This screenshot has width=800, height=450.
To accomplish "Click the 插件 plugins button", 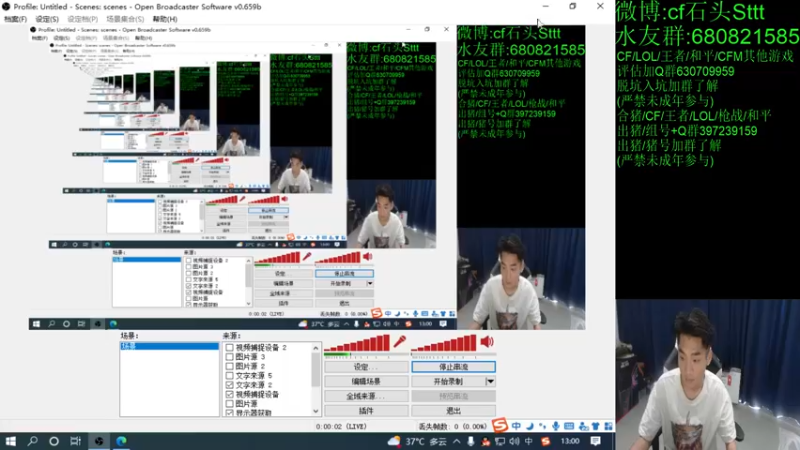I will (x=366, y=411).
